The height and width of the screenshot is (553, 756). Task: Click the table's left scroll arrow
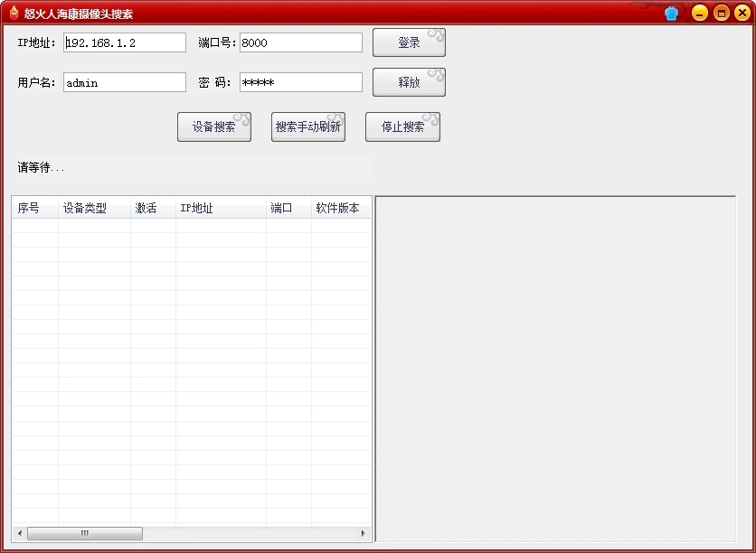tap(20, 533)
